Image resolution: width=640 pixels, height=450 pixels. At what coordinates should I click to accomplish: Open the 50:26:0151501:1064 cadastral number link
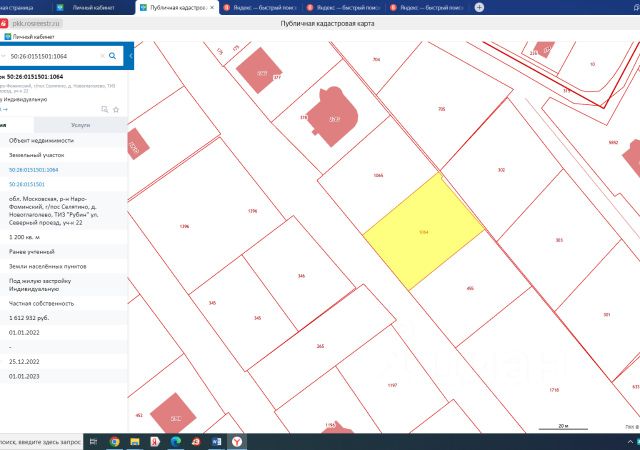click(33, 169)
